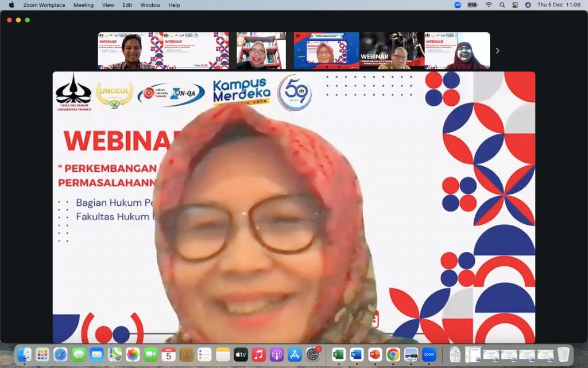Open the Zoom Workplace menu
This screenshot has width=588, height=368.
(x=44, y=5)
